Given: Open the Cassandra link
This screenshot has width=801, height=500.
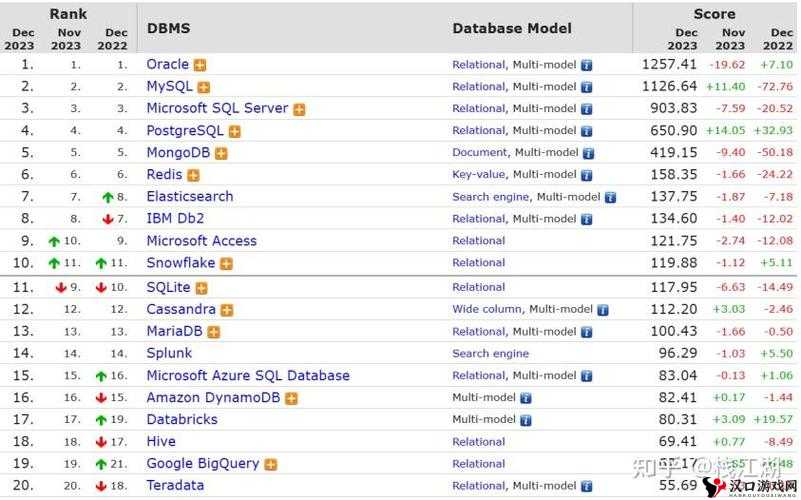Looking at the screenshot, I should point(181,309).
